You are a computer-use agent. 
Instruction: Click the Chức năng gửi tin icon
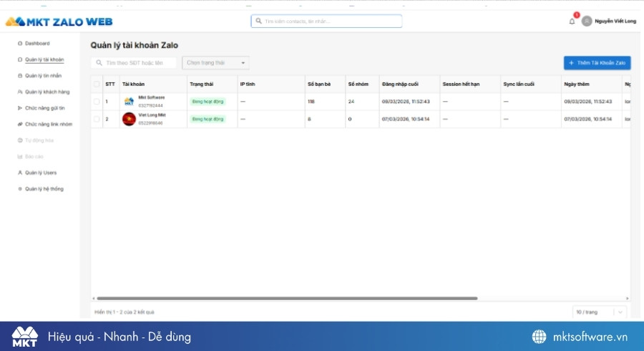pos(19,108)
